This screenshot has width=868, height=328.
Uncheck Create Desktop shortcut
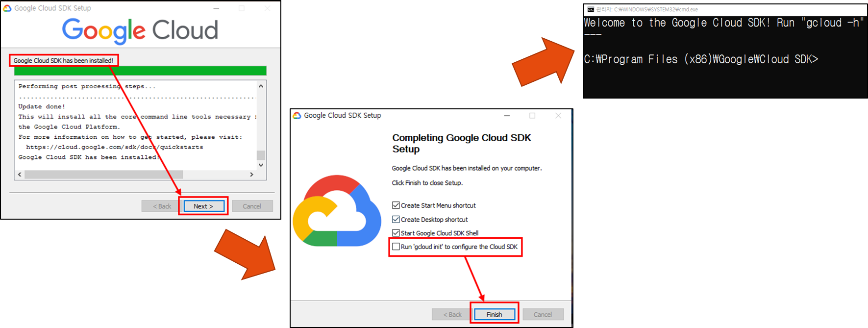point(396,219)
